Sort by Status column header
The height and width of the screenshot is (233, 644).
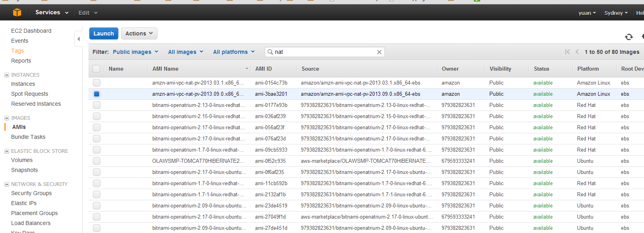[x=541, y=69]
